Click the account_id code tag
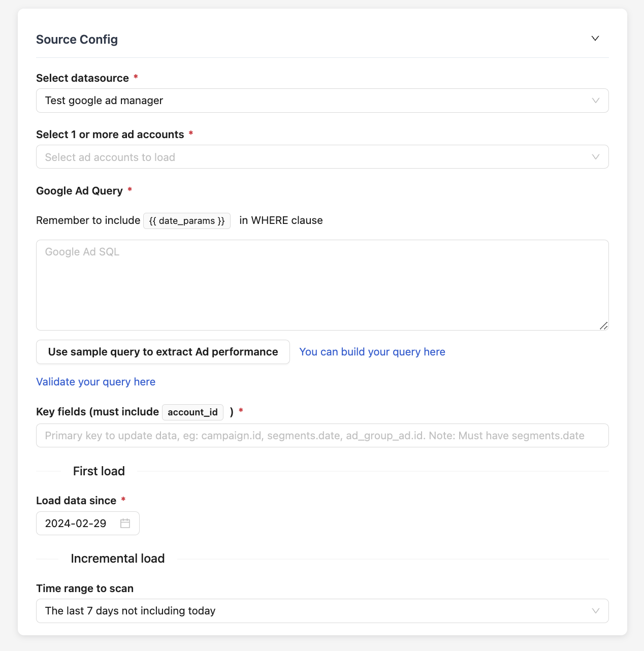Image resolution: width=644 pixels, height=651 pixels. click(x=192, y=412)
